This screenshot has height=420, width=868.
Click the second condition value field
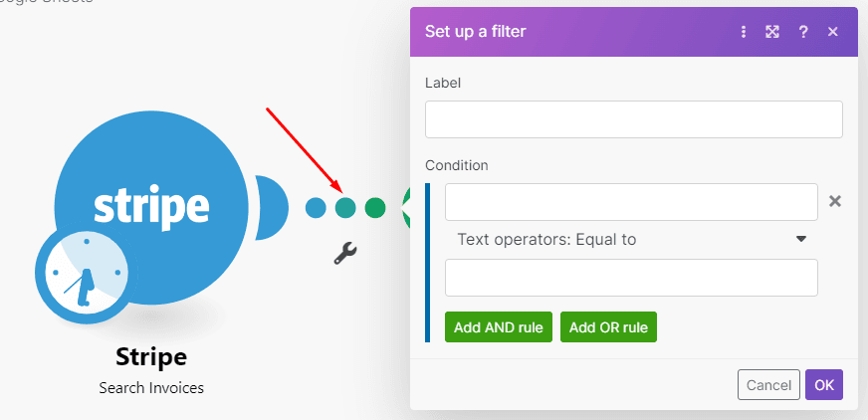click(x=631, y=278)
